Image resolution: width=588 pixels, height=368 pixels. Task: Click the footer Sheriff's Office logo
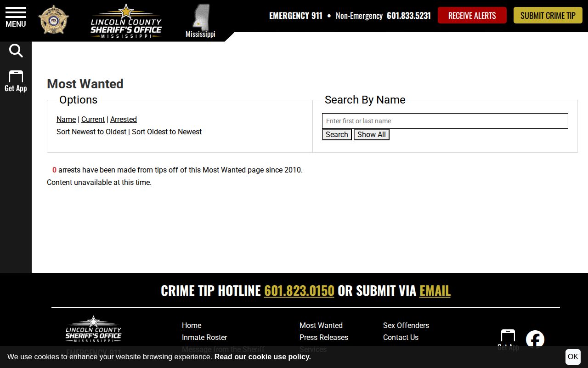tap(93, 329)
